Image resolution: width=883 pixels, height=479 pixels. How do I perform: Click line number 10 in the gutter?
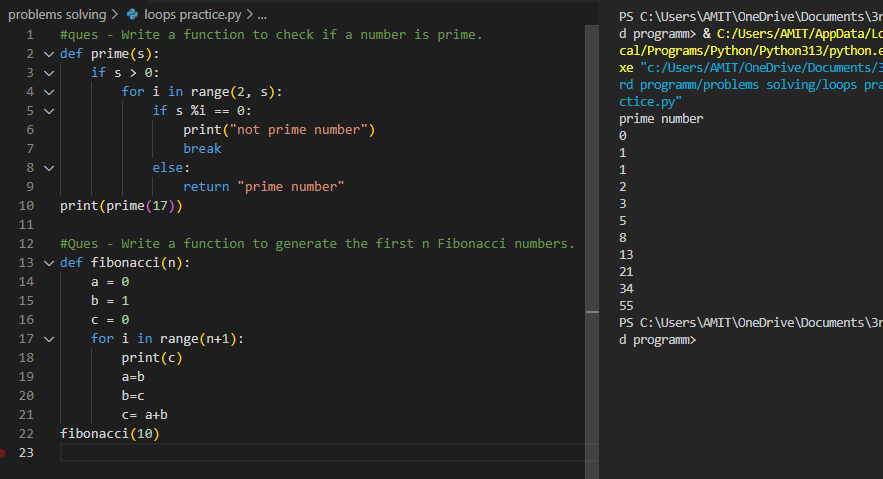pos(26,206)
